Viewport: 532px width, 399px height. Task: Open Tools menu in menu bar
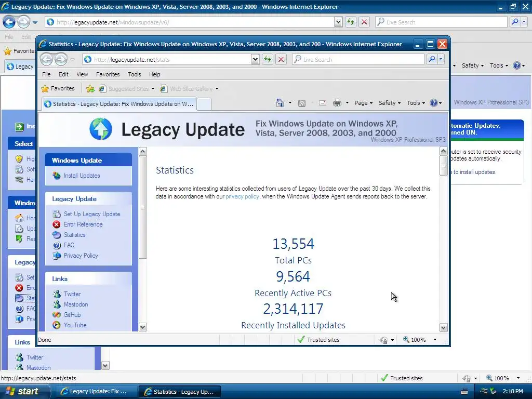click(x=135, y=74)
